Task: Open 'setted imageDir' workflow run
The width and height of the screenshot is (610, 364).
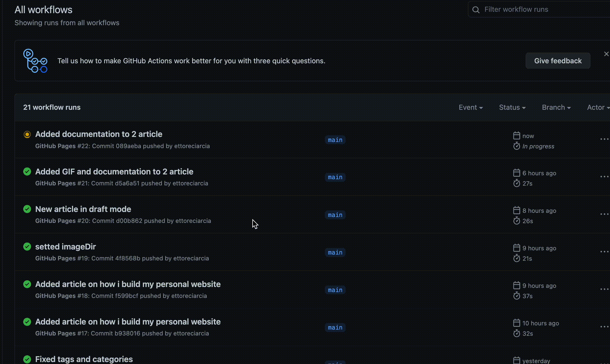Action: 66,247
